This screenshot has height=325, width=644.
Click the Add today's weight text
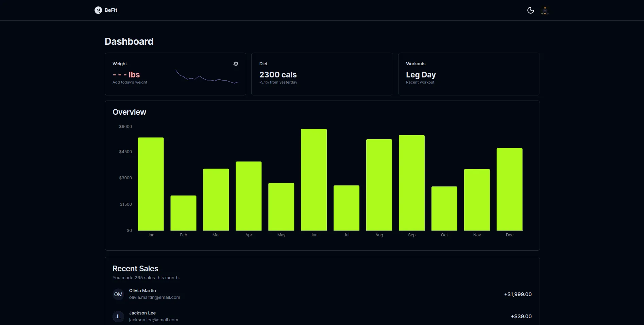pyautogui.click(x=130, y=83)
